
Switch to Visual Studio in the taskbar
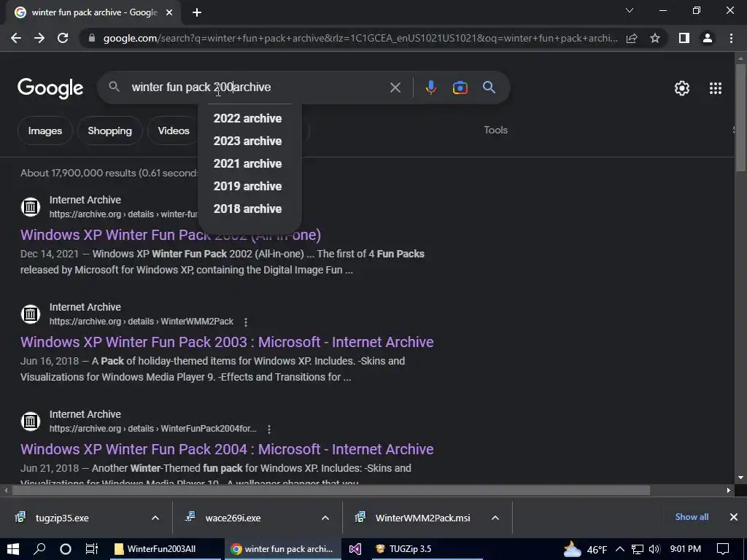(355, 549)
